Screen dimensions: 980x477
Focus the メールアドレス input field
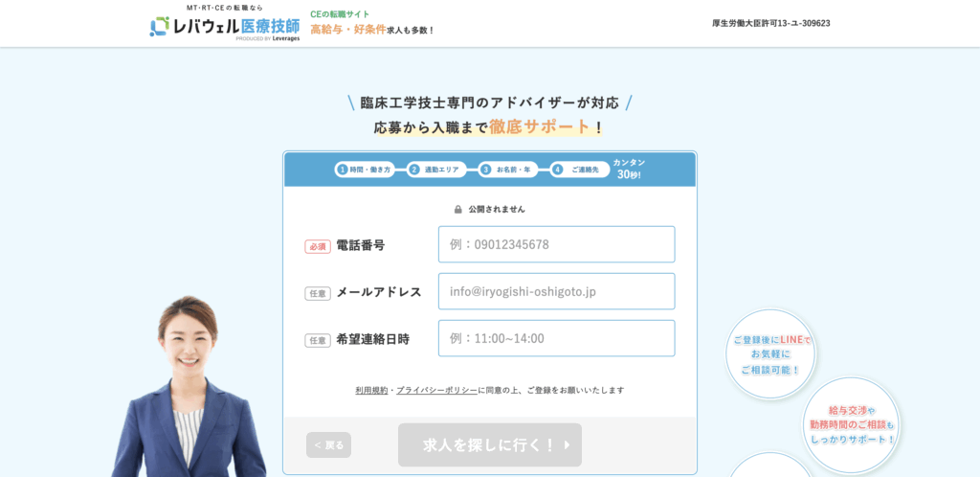click(x=556, y=291)
